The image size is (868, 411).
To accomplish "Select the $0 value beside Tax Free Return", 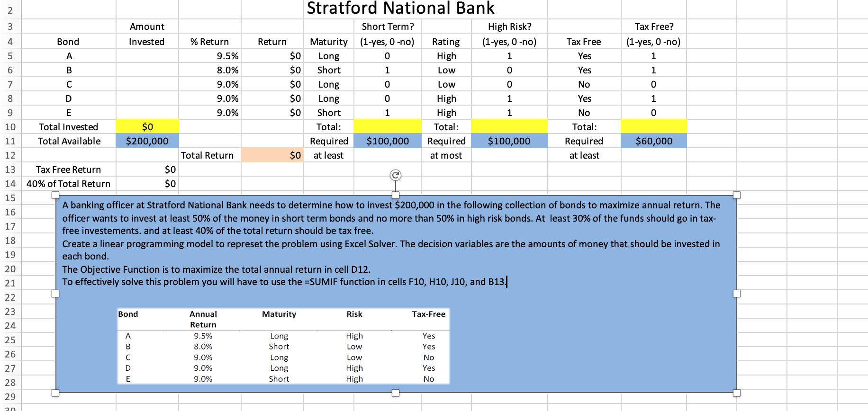I will click(147, 170).
